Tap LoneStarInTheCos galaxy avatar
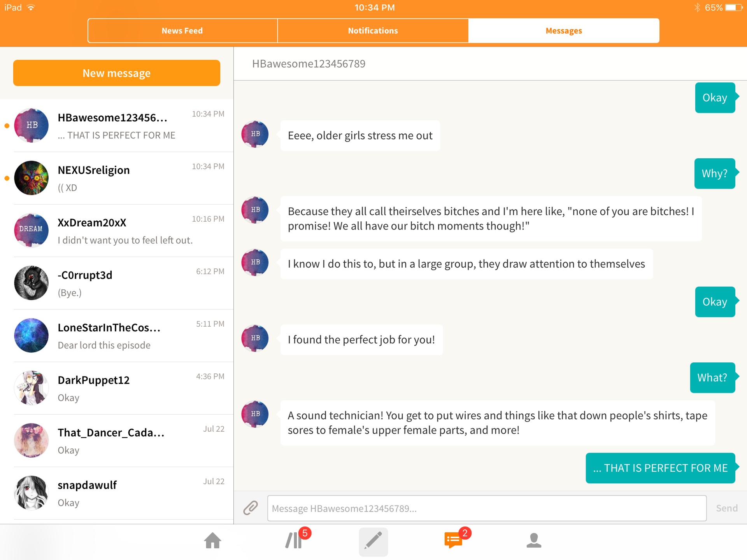The image size is (747, 560). (x=32, y=335)
